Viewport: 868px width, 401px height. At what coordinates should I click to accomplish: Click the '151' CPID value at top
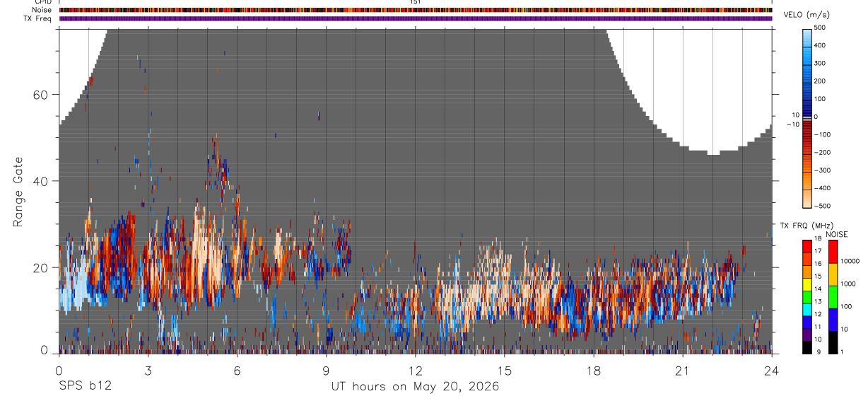416,2
